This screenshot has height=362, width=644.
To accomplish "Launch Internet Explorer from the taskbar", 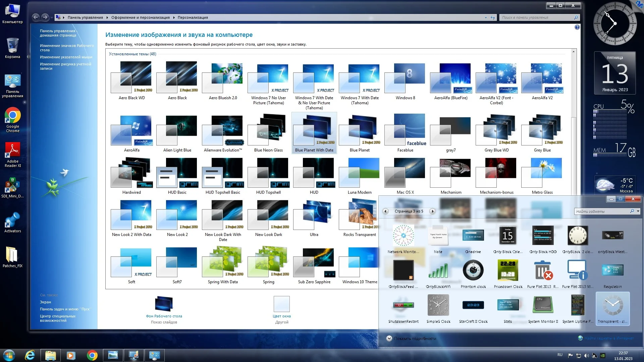I will click(30, 355).
